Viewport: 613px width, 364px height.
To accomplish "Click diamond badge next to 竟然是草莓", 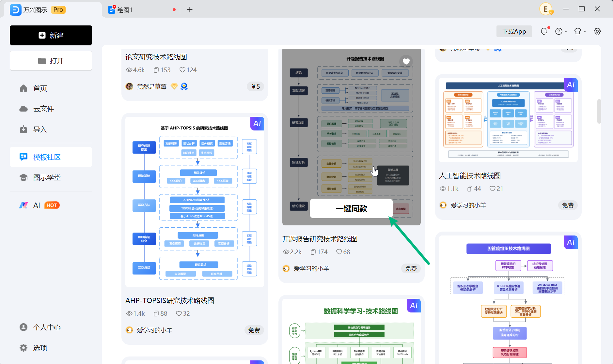I will pos(174,86).
